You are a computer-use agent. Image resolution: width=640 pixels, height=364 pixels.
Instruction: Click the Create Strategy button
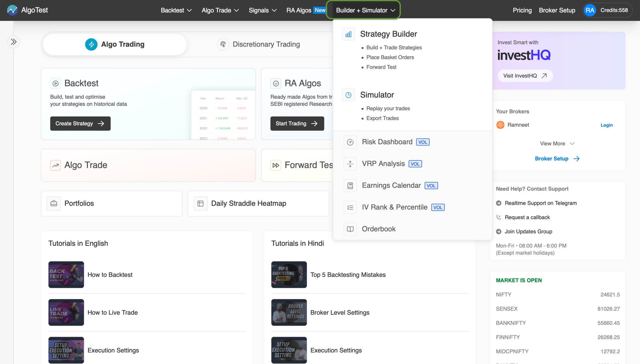[x=80, y=124]
